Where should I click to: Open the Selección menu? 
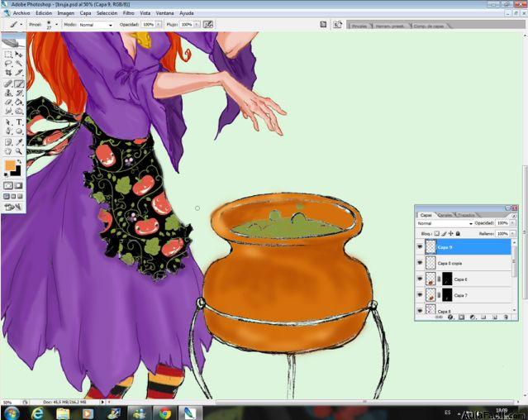107,13
